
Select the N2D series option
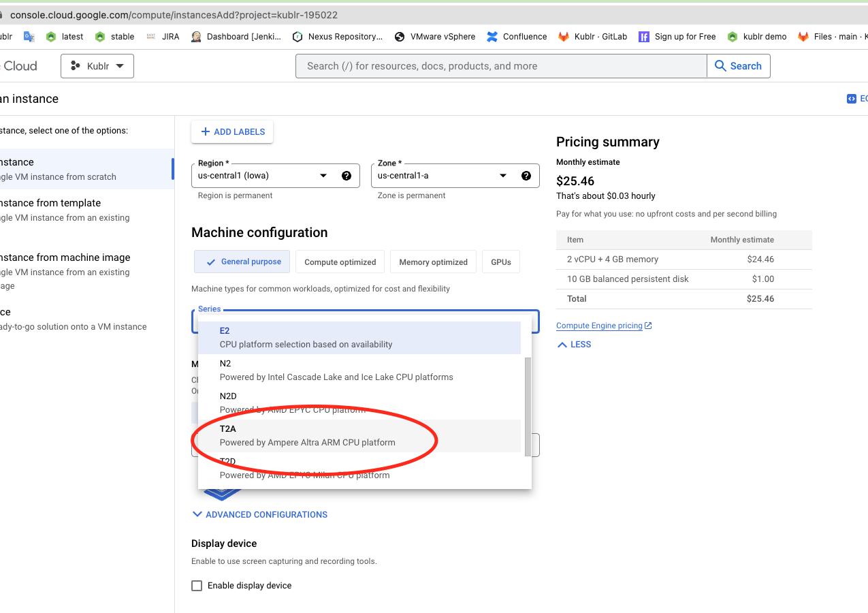pyautogui.click(x=359, y=403)
